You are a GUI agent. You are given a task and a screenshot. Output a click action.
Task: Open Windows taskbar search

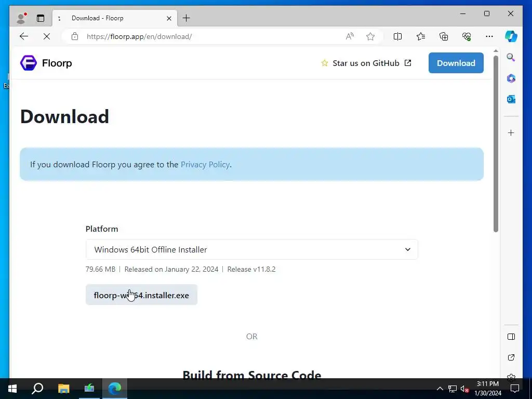(x=37, y=389)
